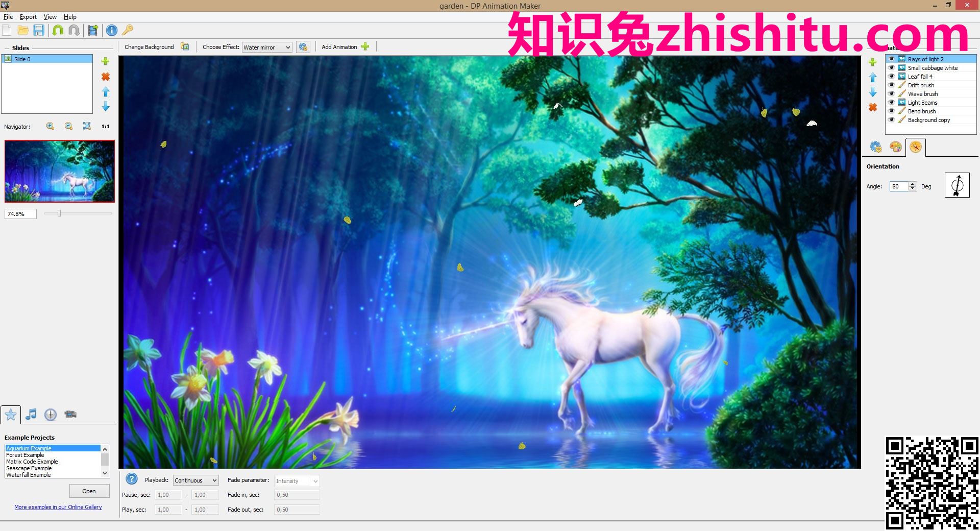Add a new slide with green plus
Viewport: 980px width, 531px height.
(x=106, y=61)
